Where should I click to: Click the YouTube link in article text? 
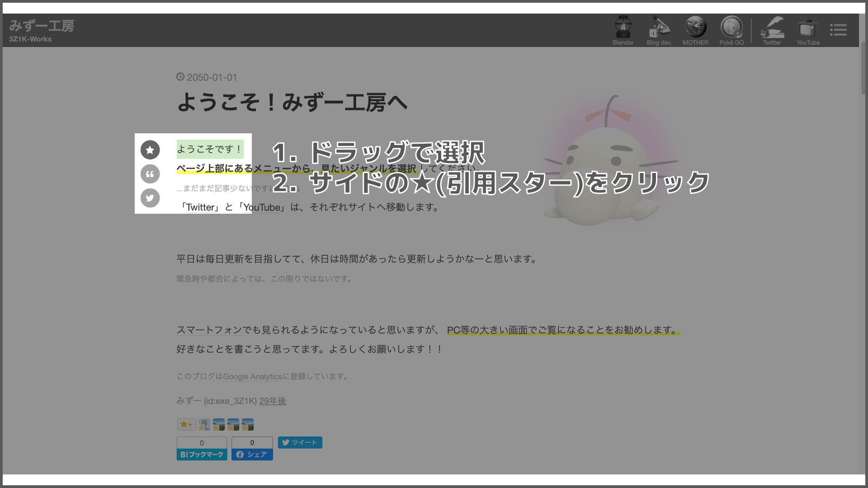(262, 207)
